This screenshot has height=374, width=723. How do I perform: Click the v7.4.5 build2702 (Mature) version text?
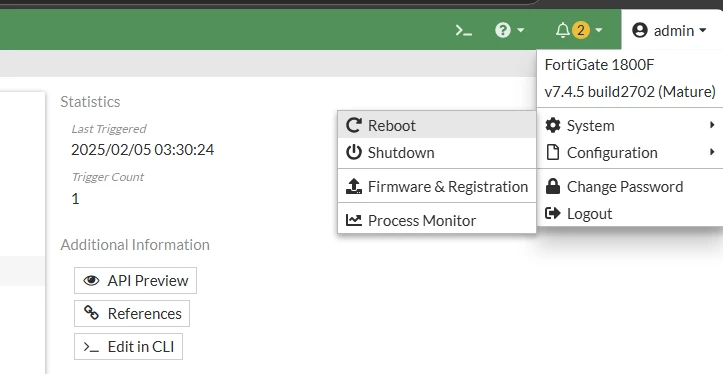pyautogui.click(x=630, y=91)
